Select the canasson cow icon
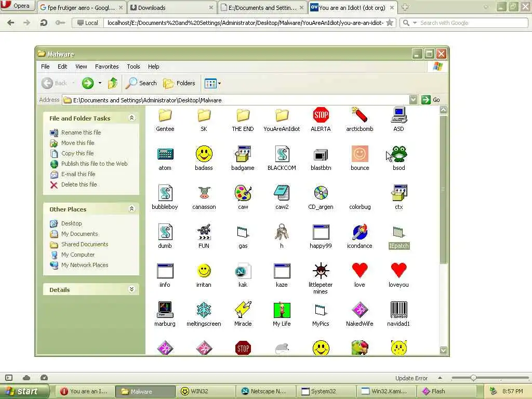The height and width of the screenshot is (399, 532). pyautogui.click(x=204, y=193)
